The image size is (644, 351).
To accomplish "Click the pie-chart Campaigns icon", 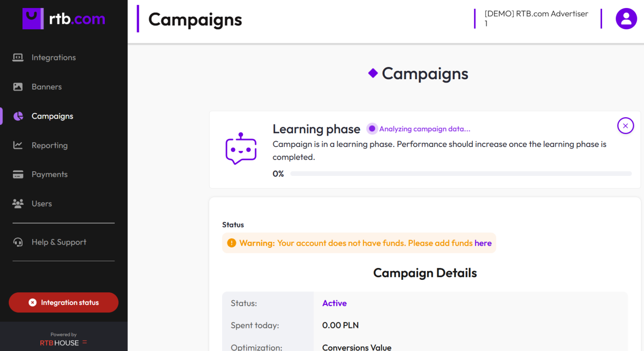I will tap(18, 116).
